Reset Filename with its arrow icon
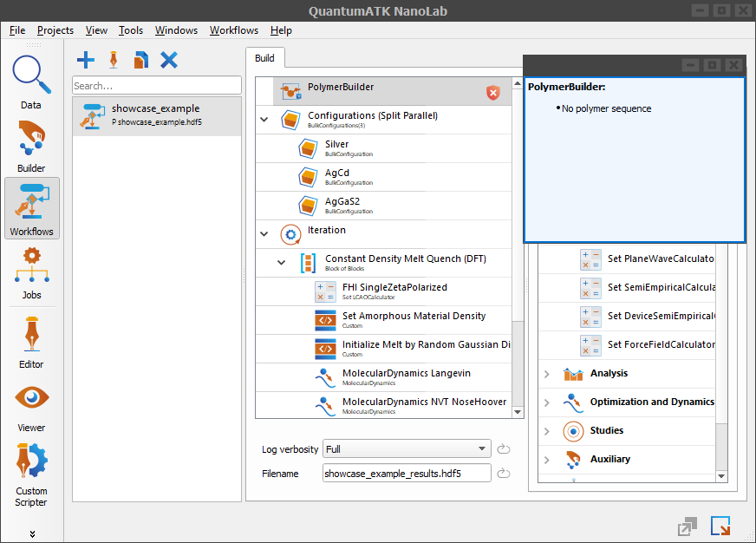Screen dimensions: 756x543 [x=504, y=473]
